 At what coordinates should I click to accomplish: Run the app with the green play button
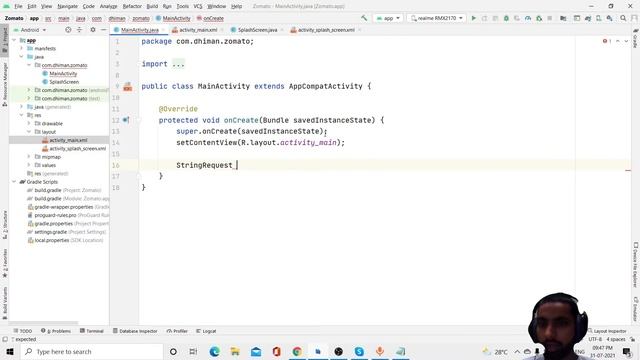pos(473,18)
